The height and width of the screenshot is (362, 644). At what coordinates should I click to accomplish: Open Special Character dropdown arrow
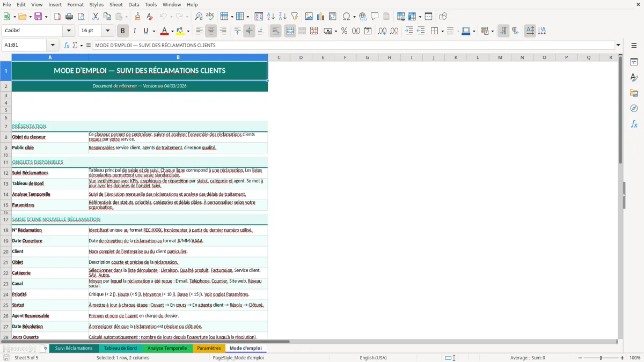(354, 17)
